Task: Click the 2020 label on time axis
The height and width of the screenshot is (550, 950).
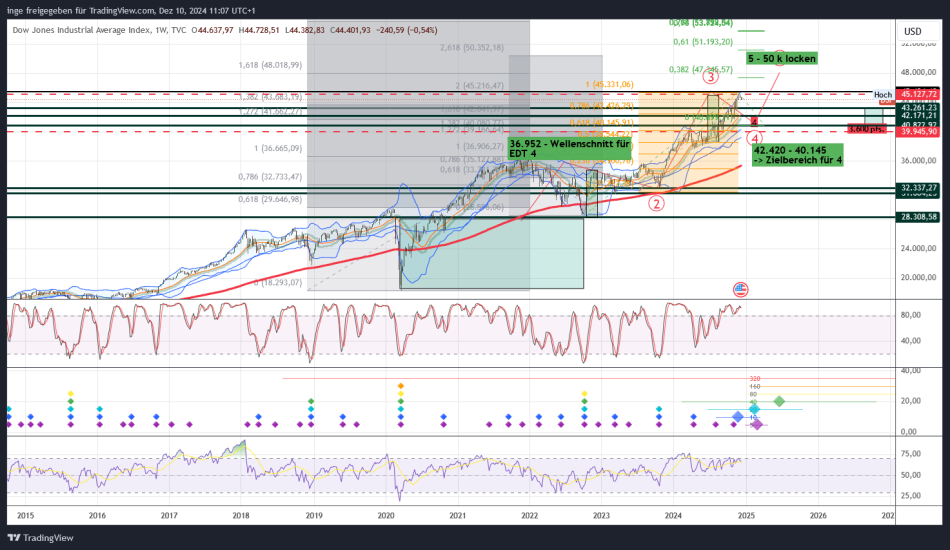Action: pos(386,516)
